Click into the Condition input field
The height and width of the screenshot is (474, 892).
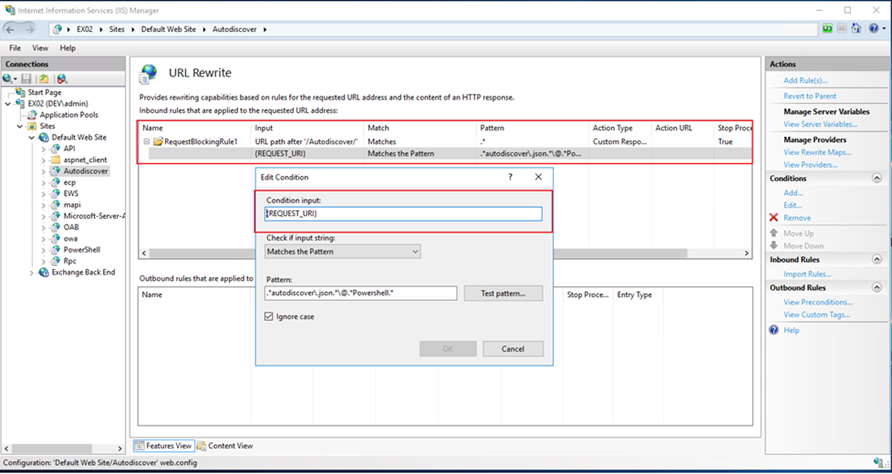403,214
